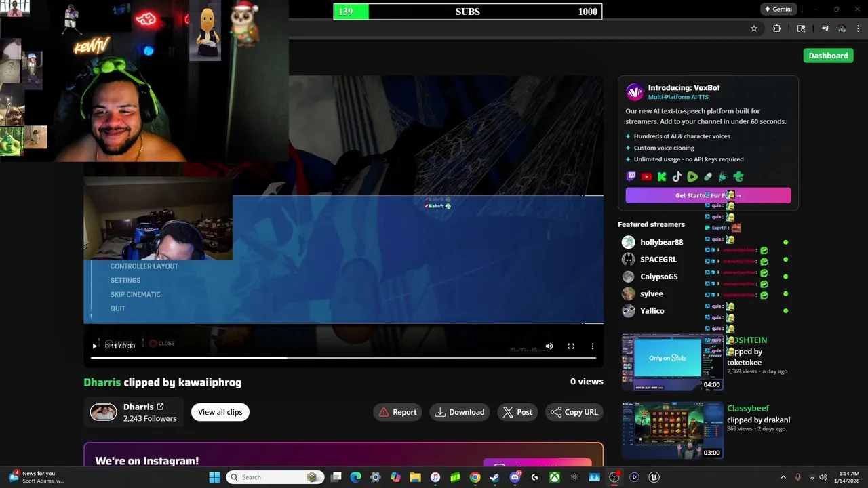Open Task View from the taskbar
The height and width of the screenshot is (488, 868).
click(336, 477)
